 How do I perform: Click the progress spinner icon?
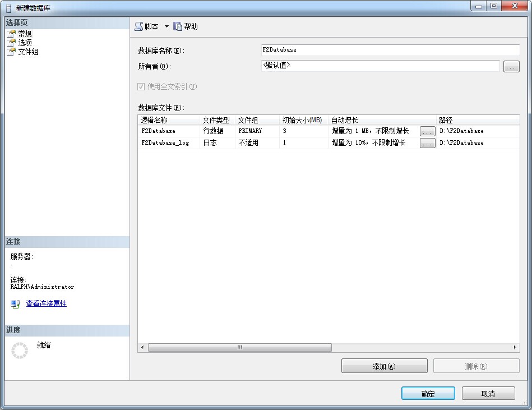coord(20,351)
